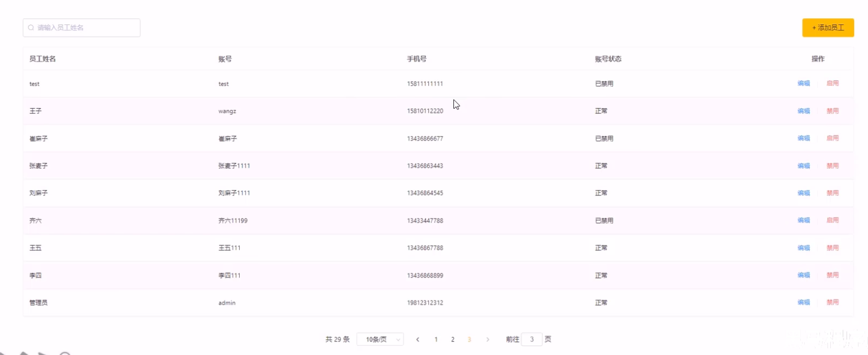This screenshot has width=868, height=355.
Task: Go to previous page with left chevron
Action: [417, 339]
